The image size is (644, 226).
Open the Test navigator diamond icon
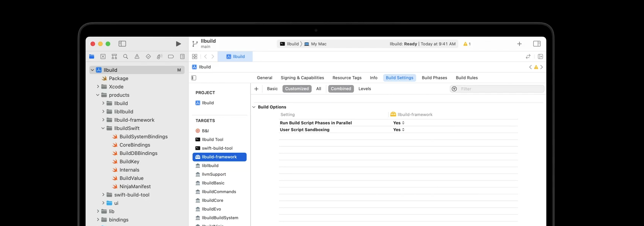(148, 57)
